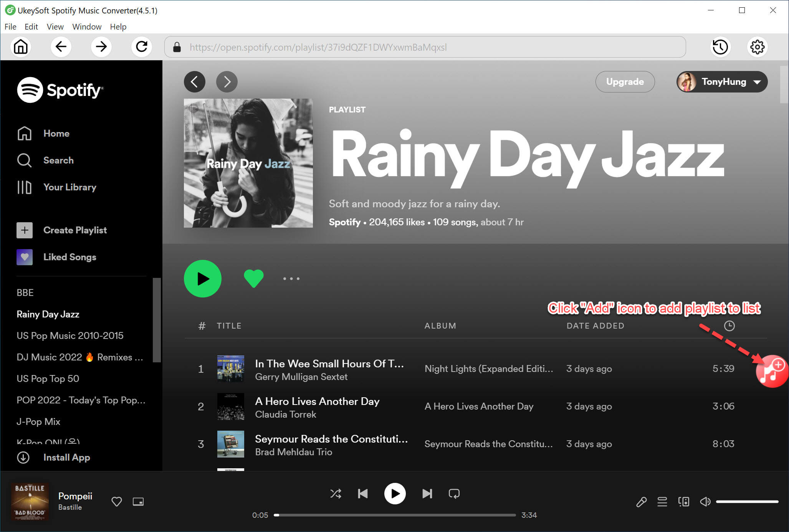789x532 pixels.
Task: Click the Spotify home icon
Action: 24,134
